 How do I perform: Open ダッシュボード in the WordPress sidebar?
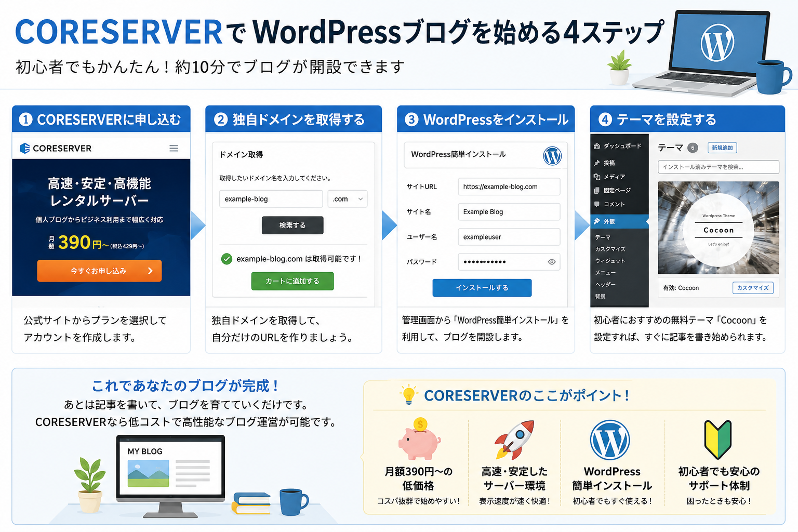(622, 146)
